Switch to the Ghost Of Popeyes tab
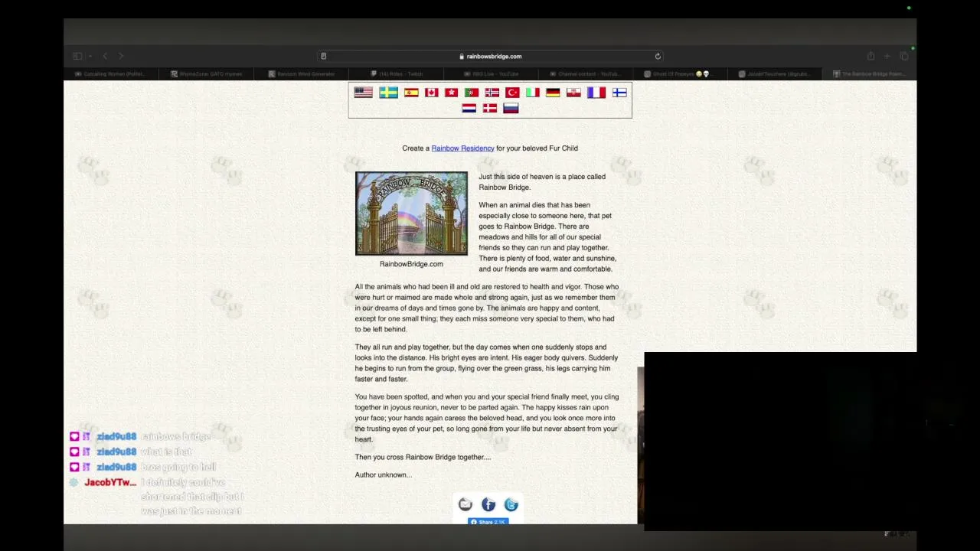This screenshot has height=551, width=980. 680,74
